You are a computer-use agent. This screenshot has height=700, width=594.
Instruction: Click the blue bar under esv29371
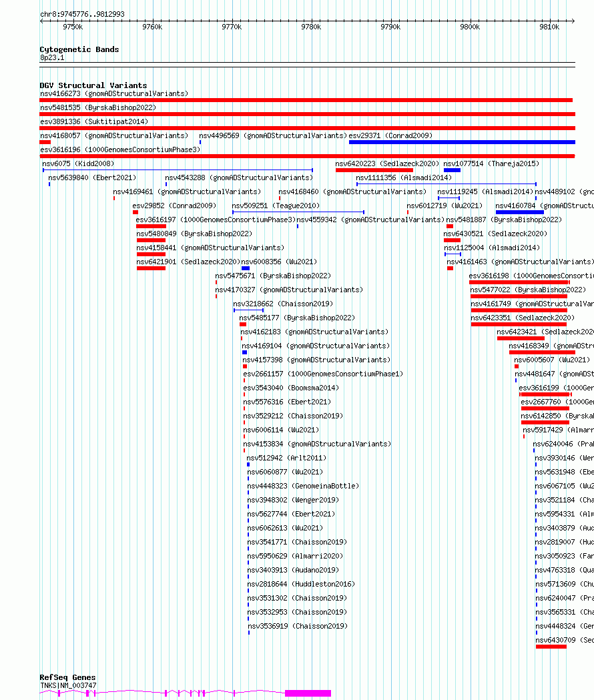click(462, 142)
